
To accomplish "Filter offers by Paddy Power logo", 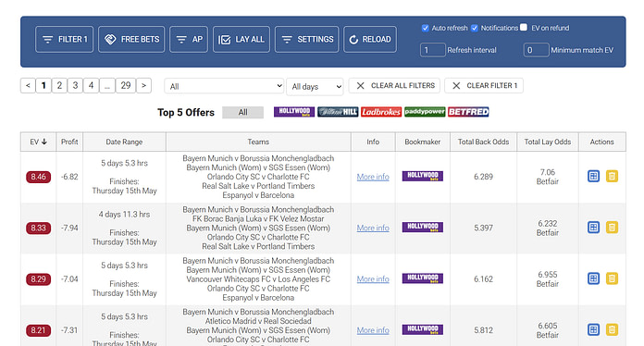I will pyautogui.click(x=425, y=112).
